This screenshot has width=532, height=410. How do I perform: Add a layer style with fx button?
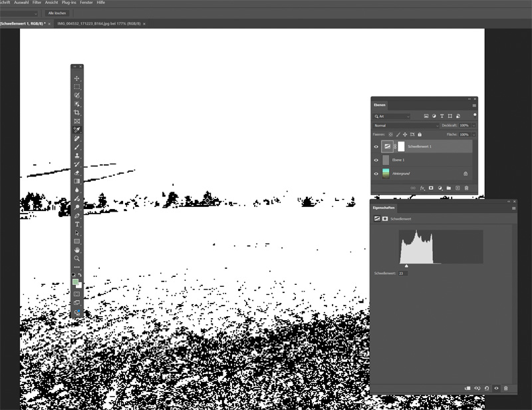click(422, 188)
